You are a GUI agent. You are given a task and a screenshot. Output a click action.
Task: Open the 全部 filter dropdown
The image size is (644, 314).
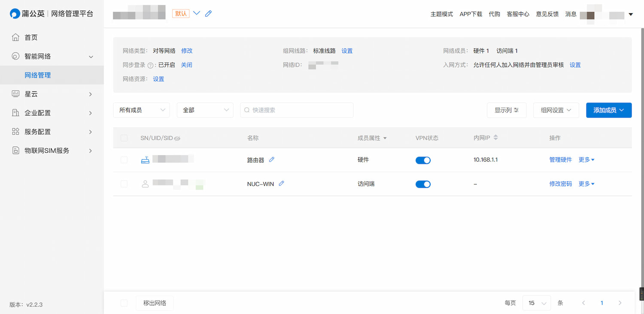tap(205, 110)
